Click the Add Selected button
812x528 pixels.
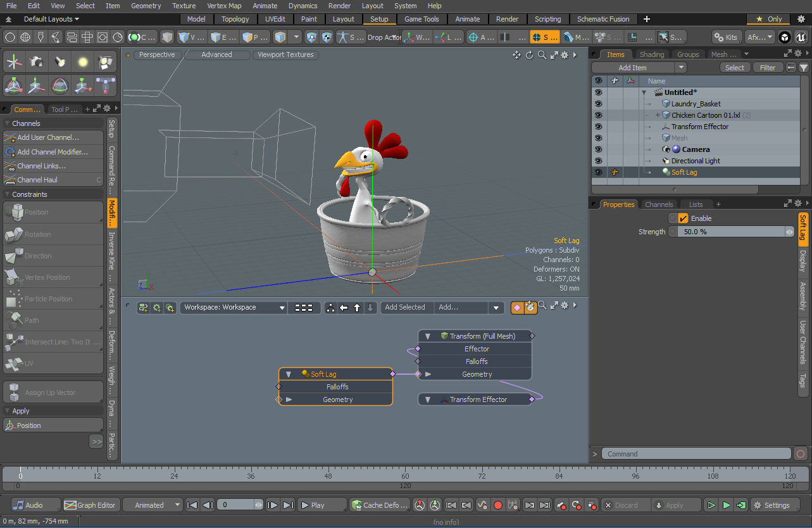coord(405,308)
